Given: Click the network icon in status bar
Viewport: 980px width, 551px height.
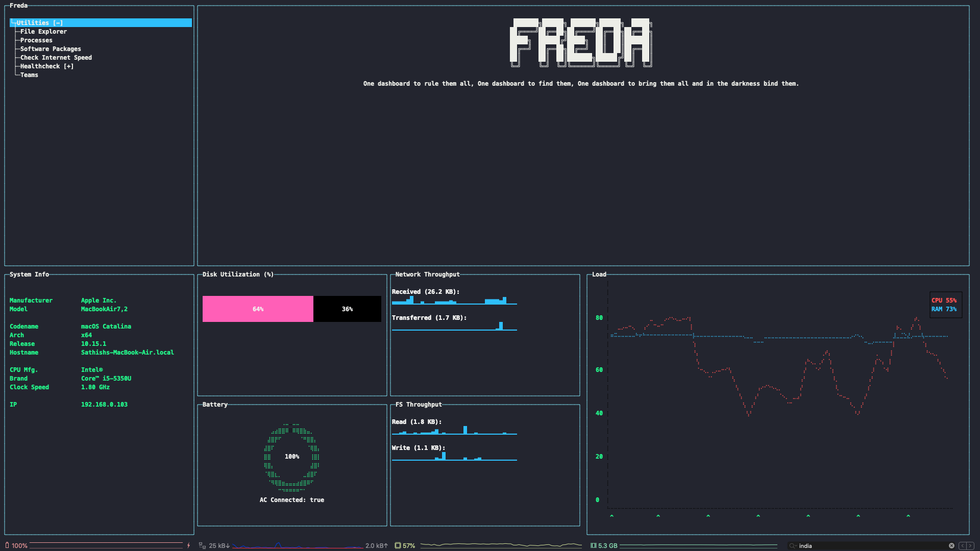Looking at the screenshot, I should (x=202, y=545).
